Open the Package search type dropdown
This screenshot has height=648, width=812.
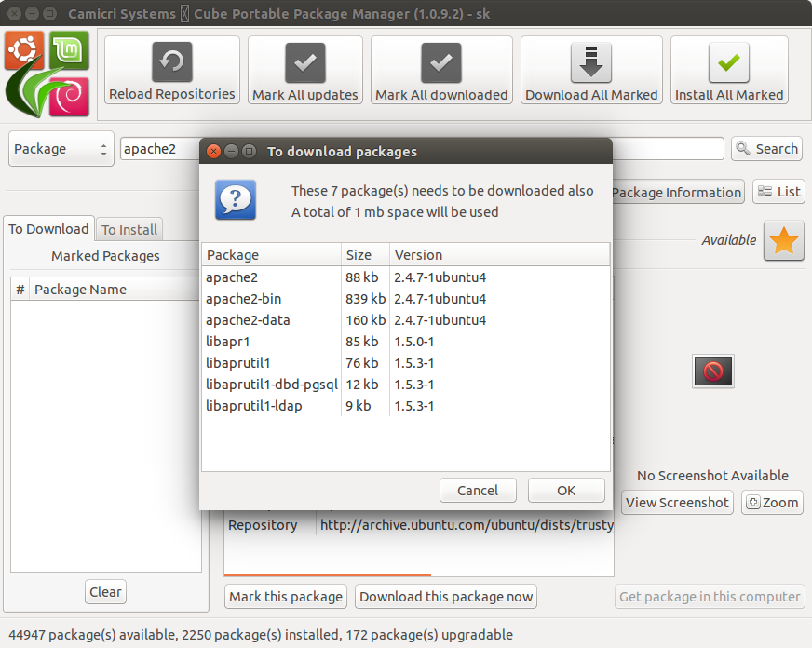pos(61,149)
